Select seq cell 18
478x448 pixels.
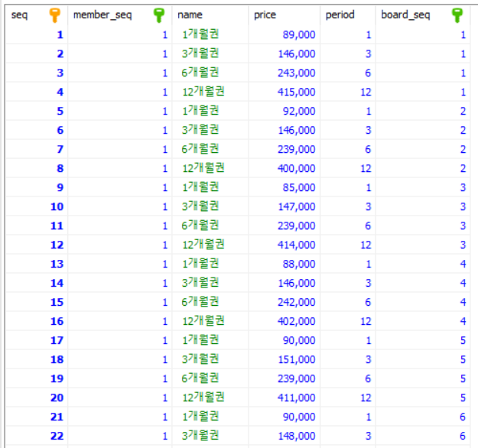click(x=37, y=359)
